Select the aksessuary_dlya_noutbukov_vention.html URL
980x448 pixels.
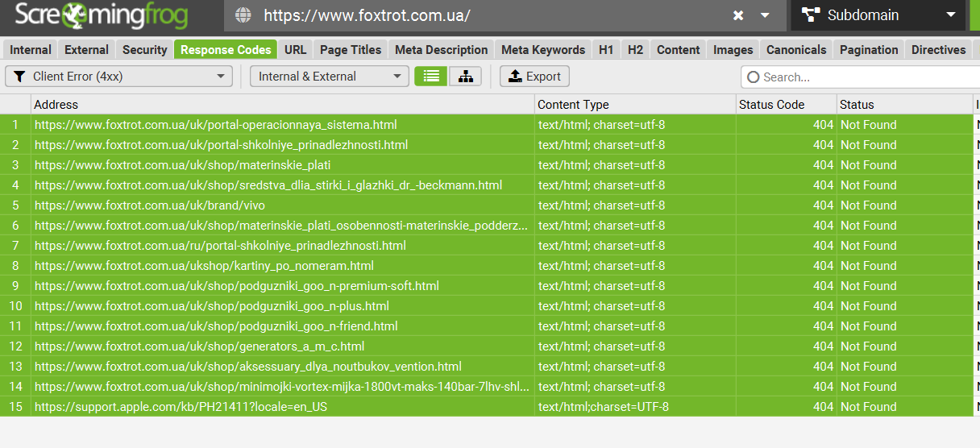tap(247, 367)
